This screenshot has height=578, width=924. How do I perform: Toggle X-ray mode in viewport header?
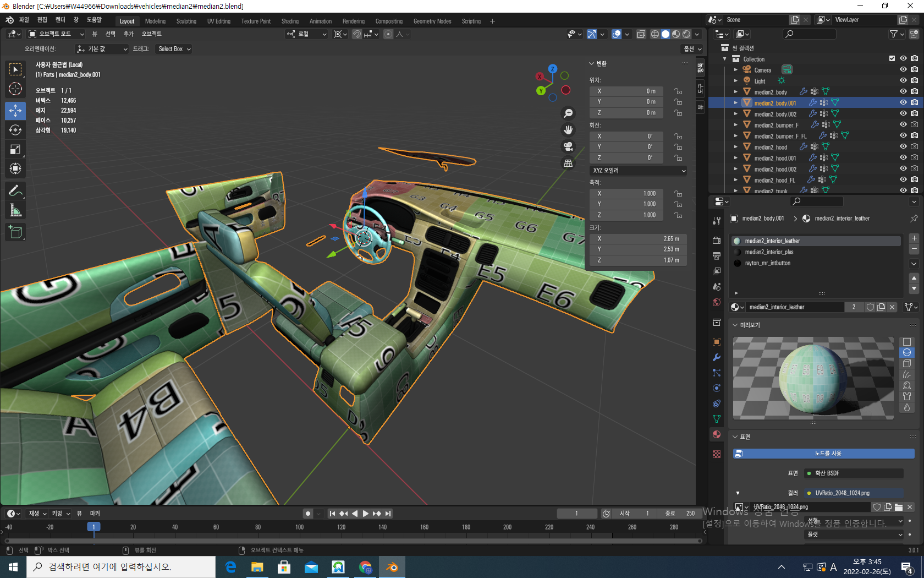[x=641, y=34]
